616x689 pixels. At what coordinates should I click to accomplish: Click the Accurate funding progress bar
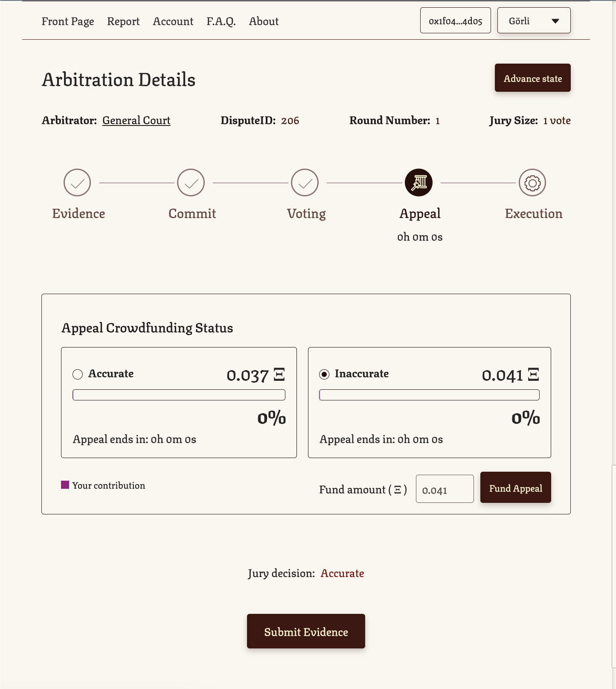point(179,395)
